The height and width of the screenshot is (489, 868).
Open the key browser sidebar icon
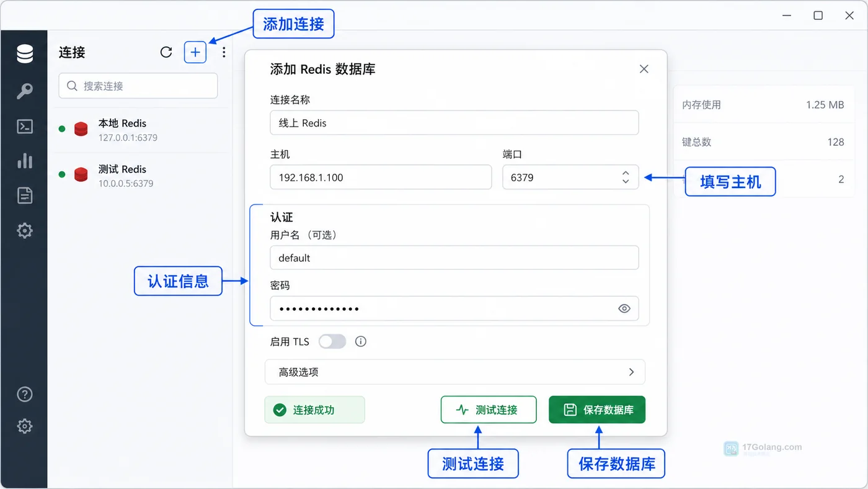[25, 91]
